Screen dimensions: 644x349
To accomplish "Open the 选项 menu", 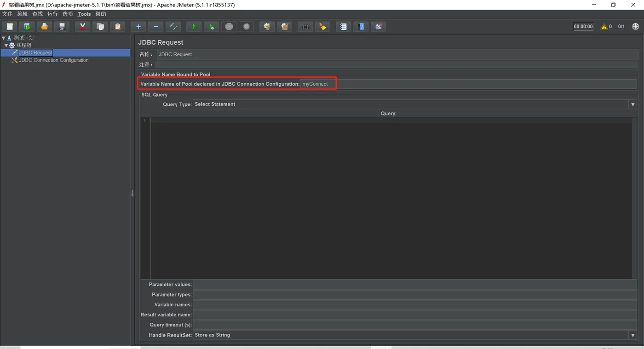I will [68, 14].
